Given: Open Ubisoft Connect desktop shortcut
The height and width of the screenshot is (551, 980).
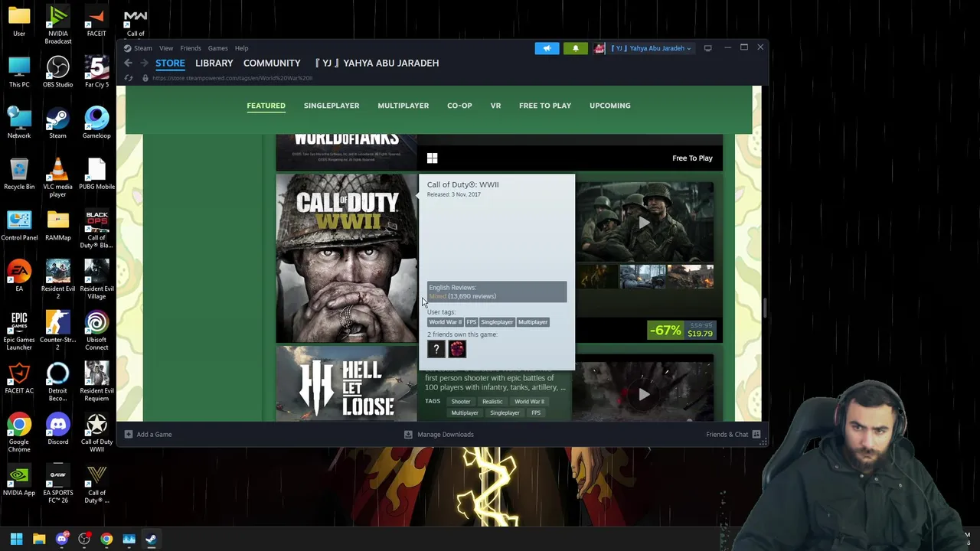Looking at the screenshot, I should pos(96,331).
